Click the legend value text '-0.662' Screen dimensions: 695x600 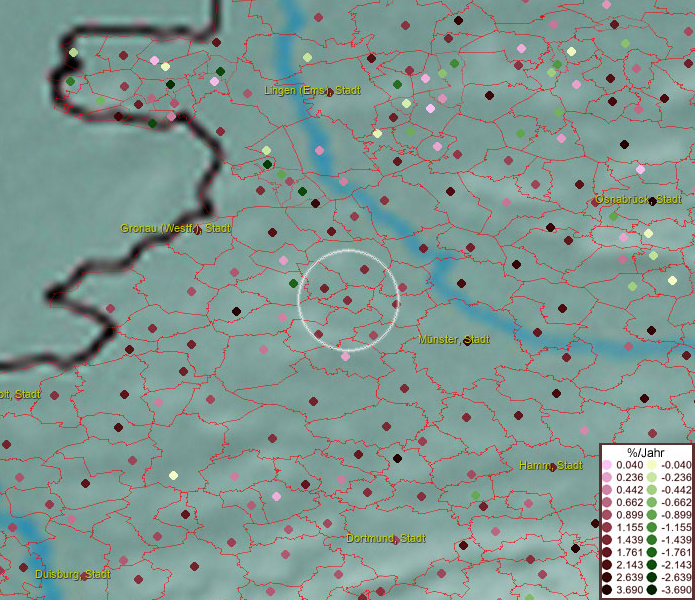coord(676,503)
